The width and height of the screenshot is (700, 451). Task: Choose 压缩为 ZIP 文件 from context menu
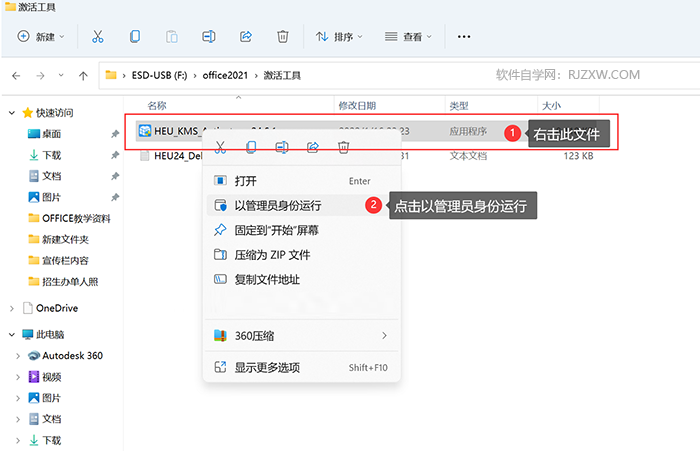302,255
